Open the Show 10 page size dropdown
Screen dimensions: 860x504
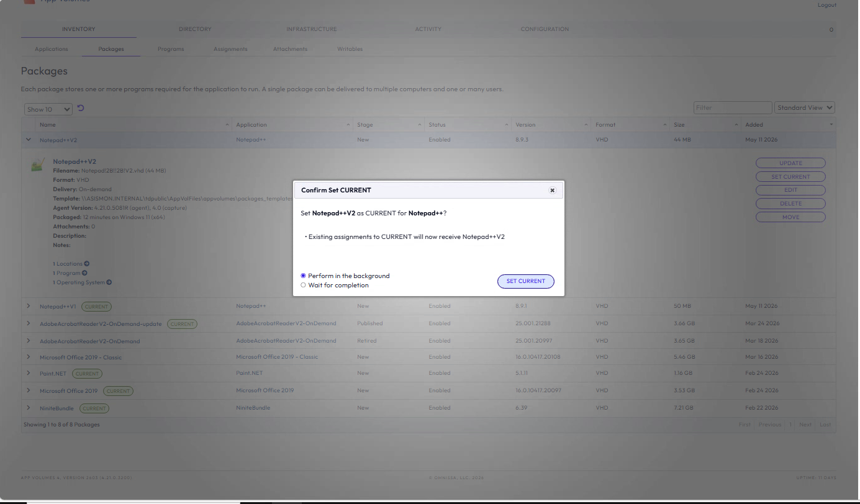(x=48, y=109)
